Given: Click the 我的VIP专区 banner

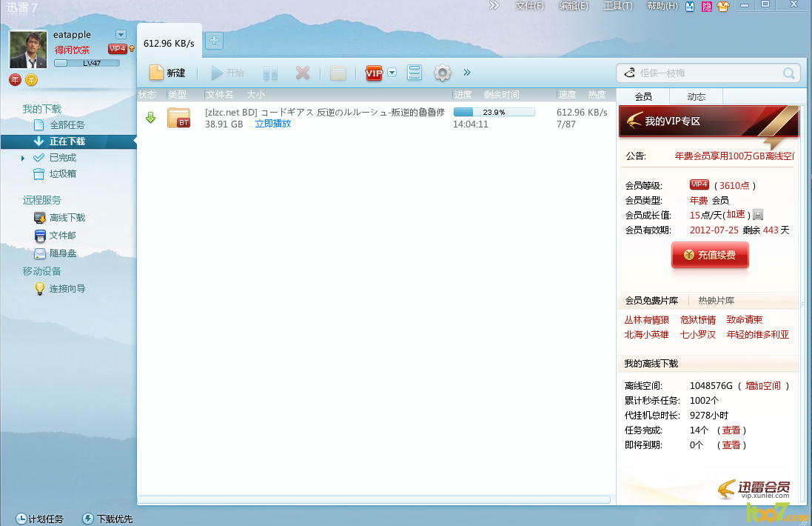Looking at the screenshot, I should click(709, 121).
